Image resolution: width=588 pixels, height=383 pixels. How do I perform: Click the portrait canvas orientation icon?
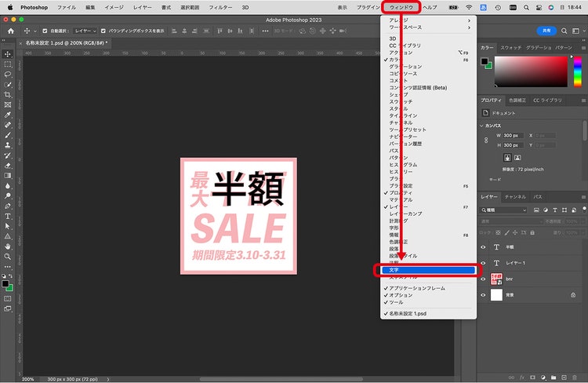[507, 157]
